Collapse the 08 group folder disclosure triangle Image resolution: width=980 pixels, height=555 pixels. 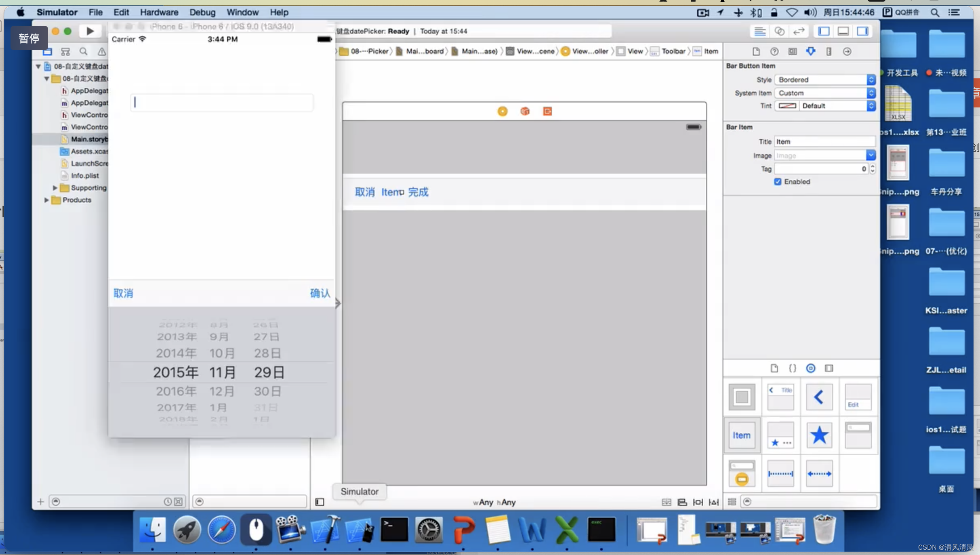point(46,78)
